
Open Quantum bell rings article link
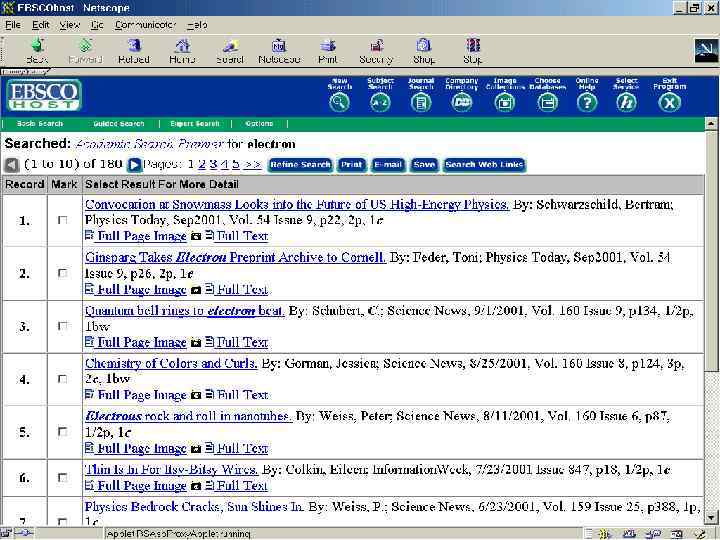(x=184, y=311)
